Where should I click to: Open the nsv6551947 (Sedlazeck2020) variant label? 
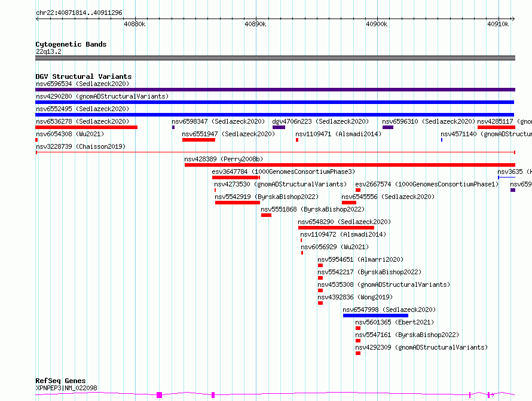coord(228,134)
